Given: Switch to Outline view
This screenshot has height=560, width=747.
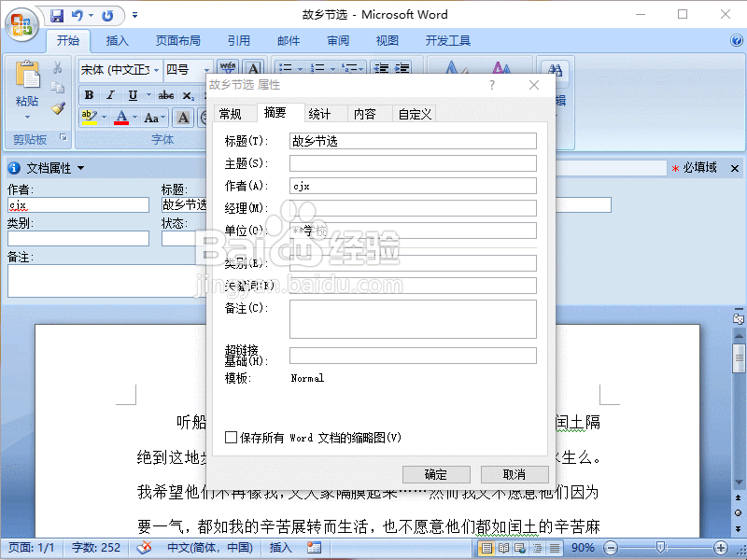Looking at the screenshot, I should click(538, 548).
